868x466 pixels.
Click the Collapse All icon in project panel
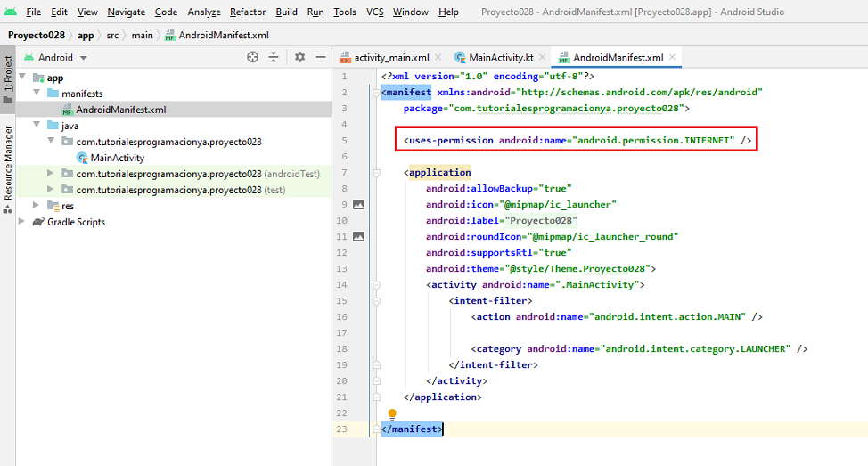274,57
